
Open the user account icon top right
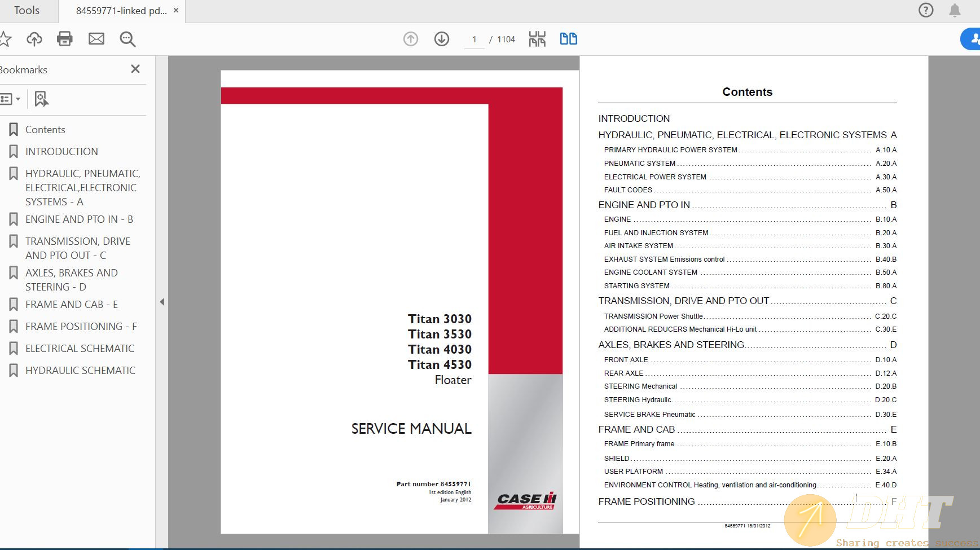[974, 39]
